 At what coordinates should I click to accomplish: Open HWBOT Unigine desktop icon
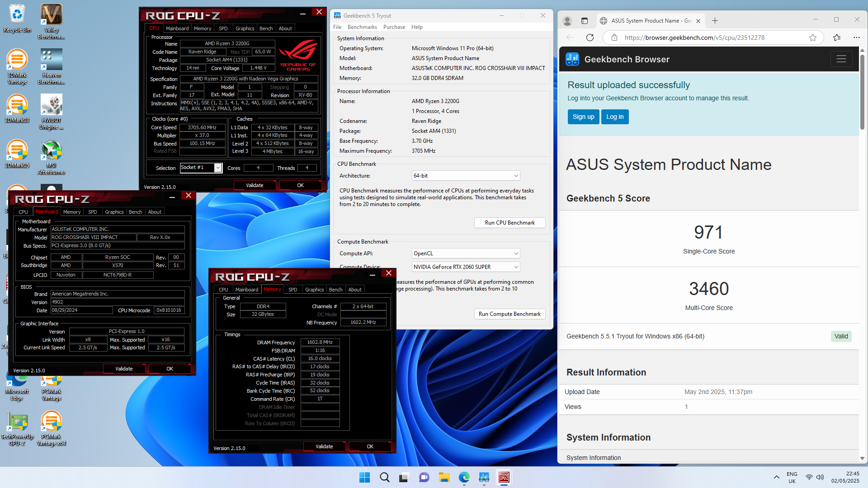coord(51,112)
